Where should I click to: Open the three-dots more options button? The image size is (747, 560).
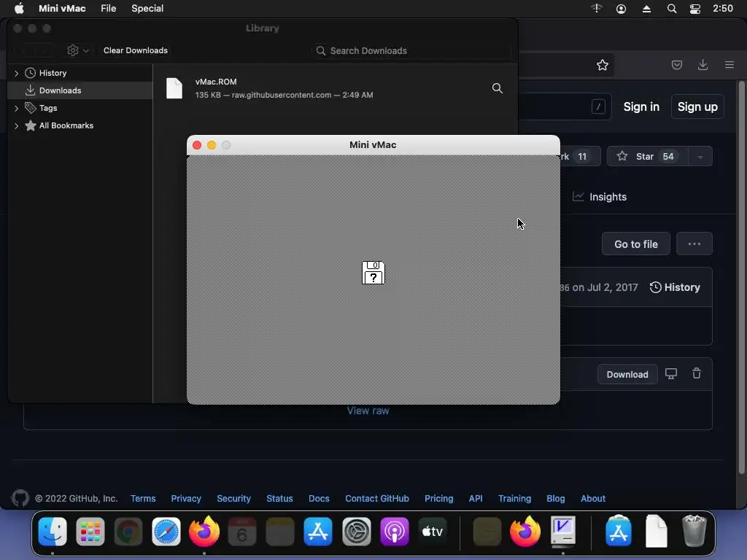click(694, 244)
